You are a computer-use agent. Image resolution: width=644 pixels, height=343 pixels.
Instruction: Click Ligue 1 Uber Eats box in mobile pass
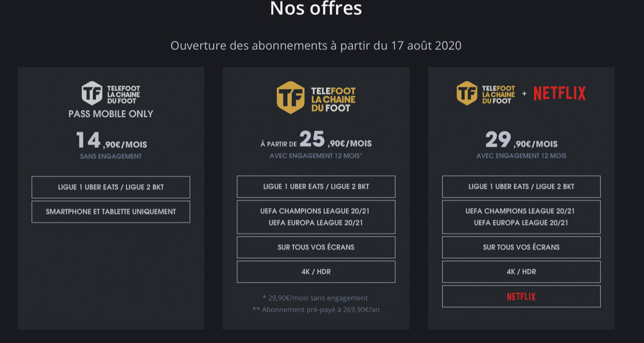111,187
